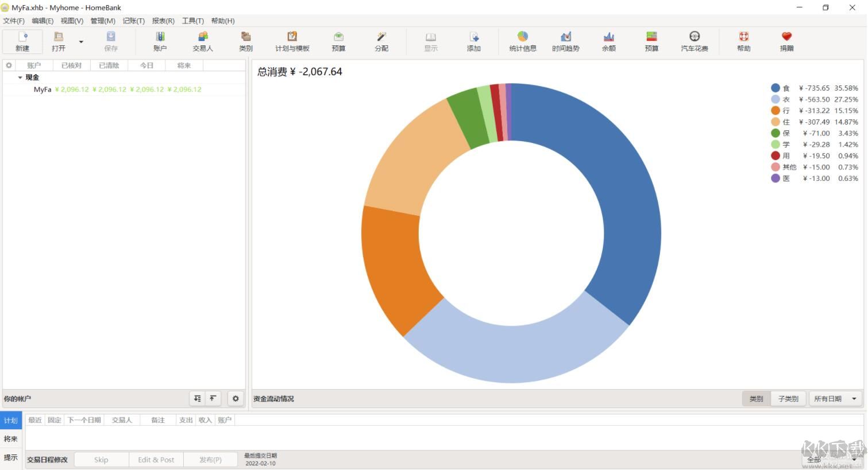Switch chart to 子类别 view
Viewport: 868px width, 470px height.
click(x=788, y=399)
